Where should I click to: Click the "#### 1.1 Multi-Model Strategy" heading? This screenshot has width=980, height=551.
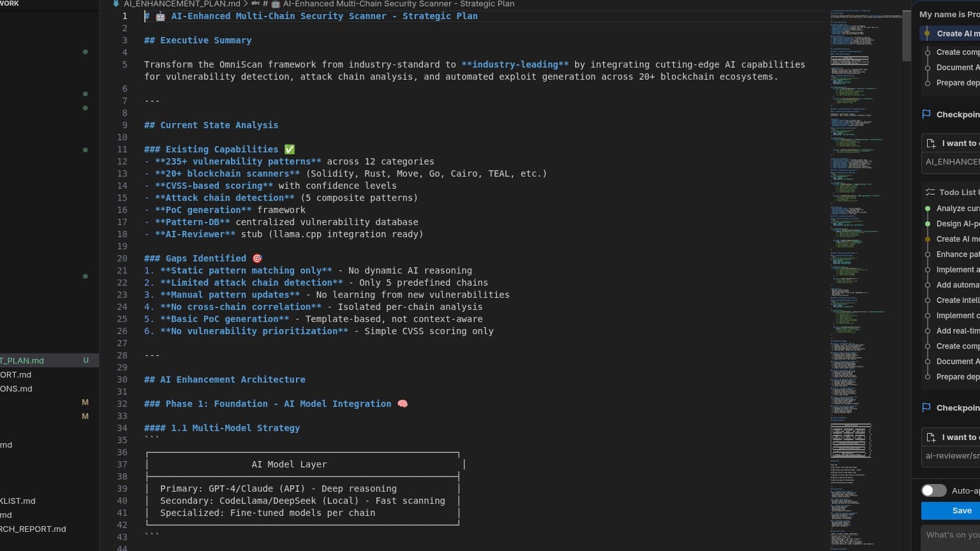pyautogui.click(x=222, y=428)
